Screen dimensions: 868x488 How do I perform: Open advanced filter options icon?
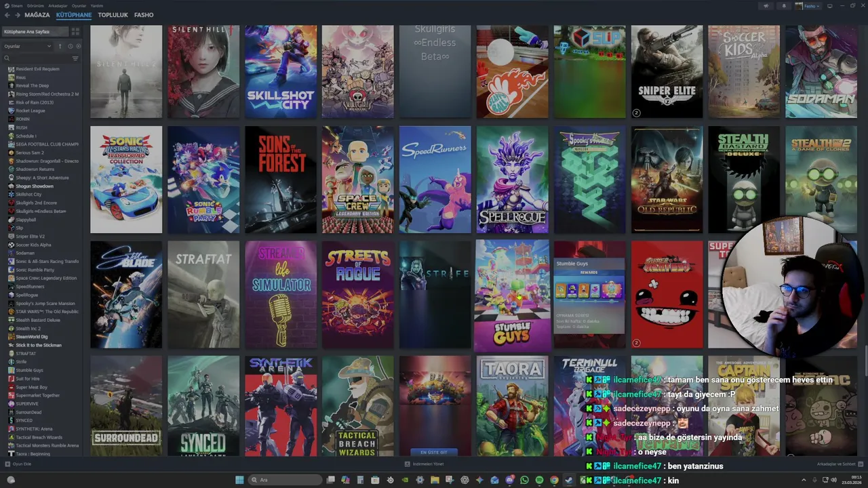click(75, 58)
